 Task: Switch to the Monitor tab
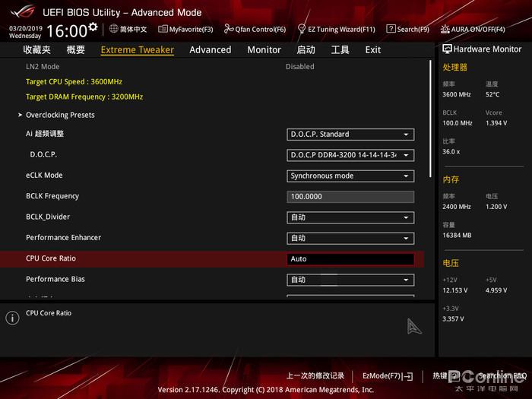click(264, 50)
